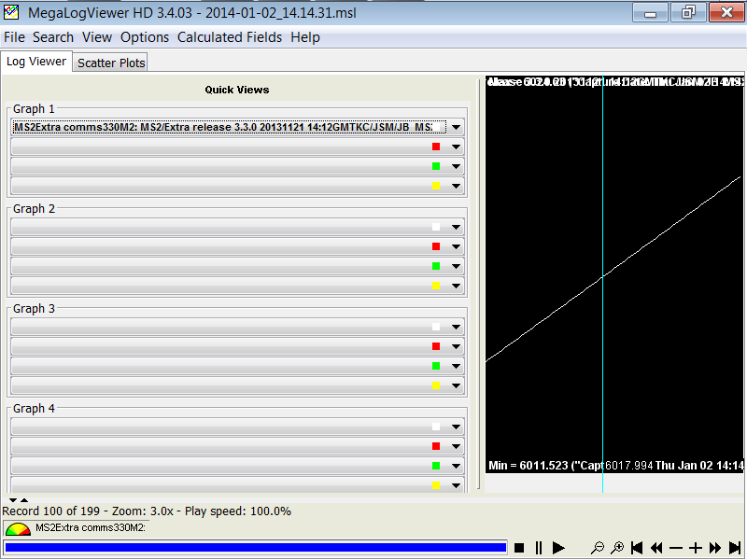Click the Stop playback button
The image size is (747, 560).
coord(520,548)
